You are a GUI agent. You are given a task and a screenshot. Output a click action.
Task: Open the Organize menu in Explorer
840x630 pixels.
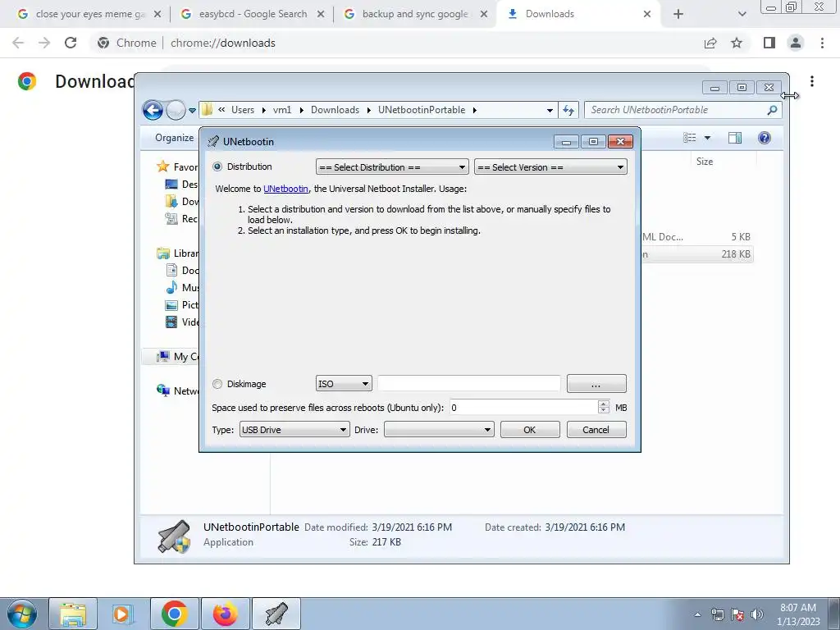[175, 138]
